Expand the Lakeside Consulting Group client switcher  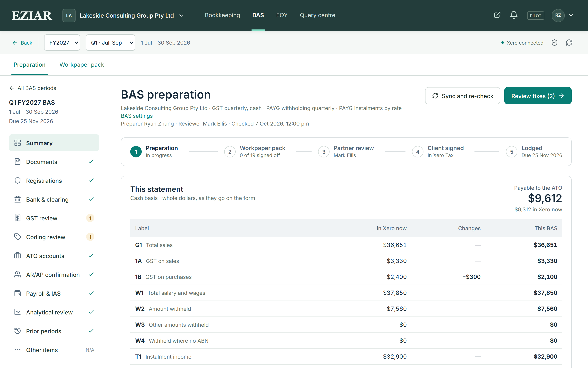click(x=123, y=15)
